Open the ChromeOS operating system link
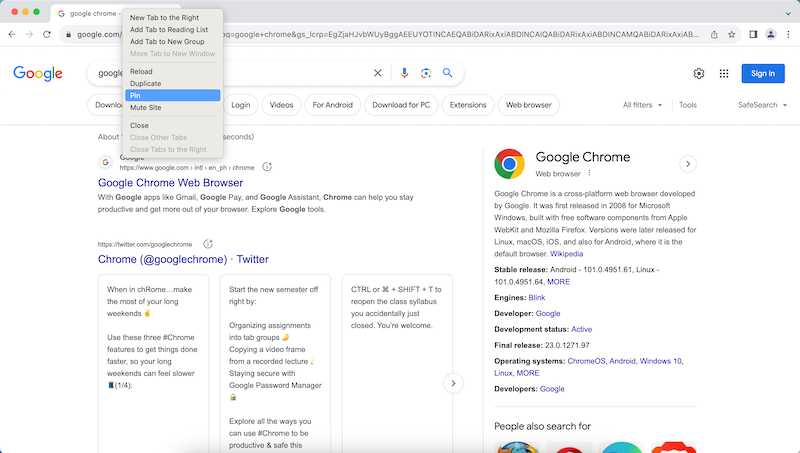800x453 pixels. 586,361
